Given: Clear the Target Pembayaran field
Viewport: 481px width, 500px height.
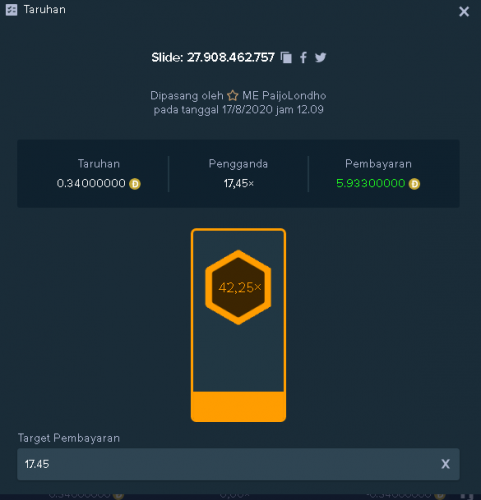Looking at the screenshot, I should pyautogui.click(x=445, y=464).
